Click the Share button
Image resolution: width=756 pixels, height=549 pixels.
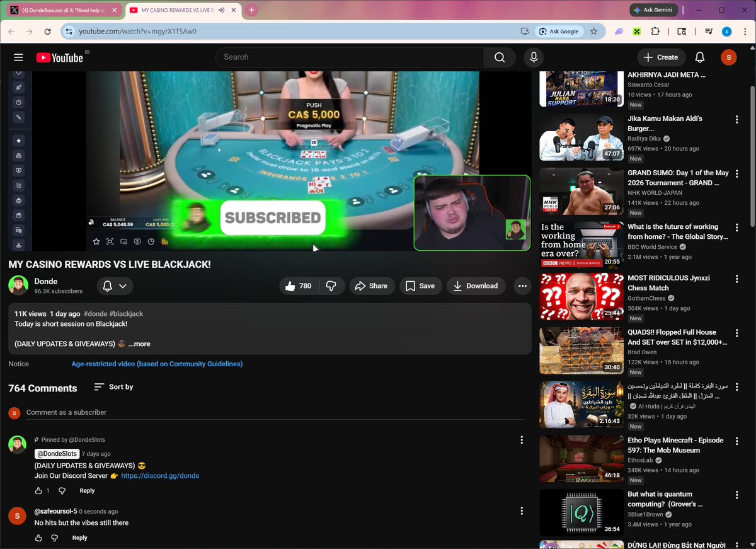372,286
